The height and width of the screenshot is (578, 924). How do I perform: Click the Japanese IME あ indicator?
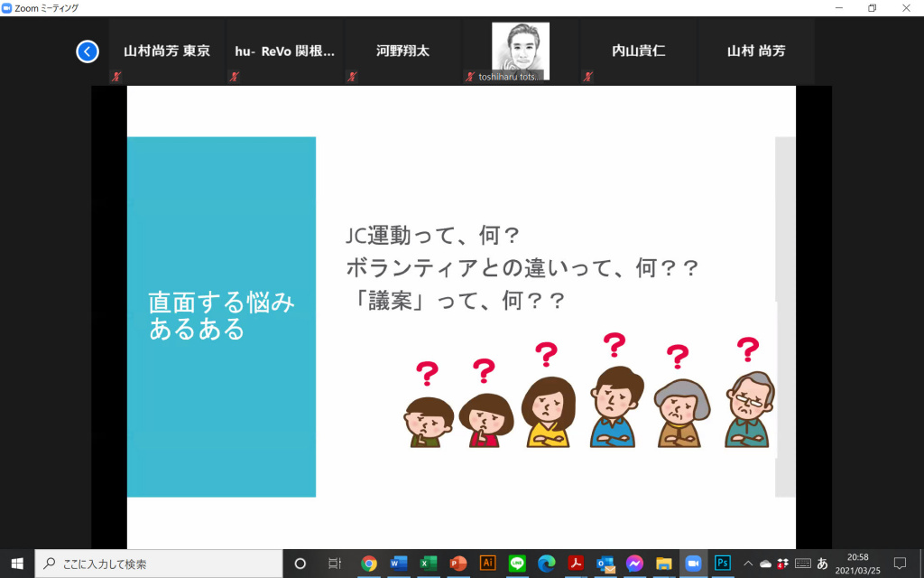click(x=822, y=563)
